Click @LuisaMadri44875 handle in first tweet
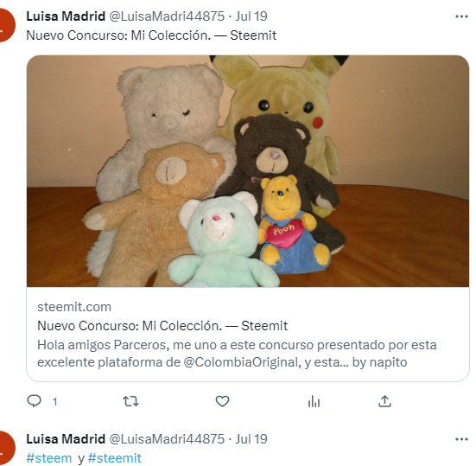The image size is (476, 466). tap(167, 16)
